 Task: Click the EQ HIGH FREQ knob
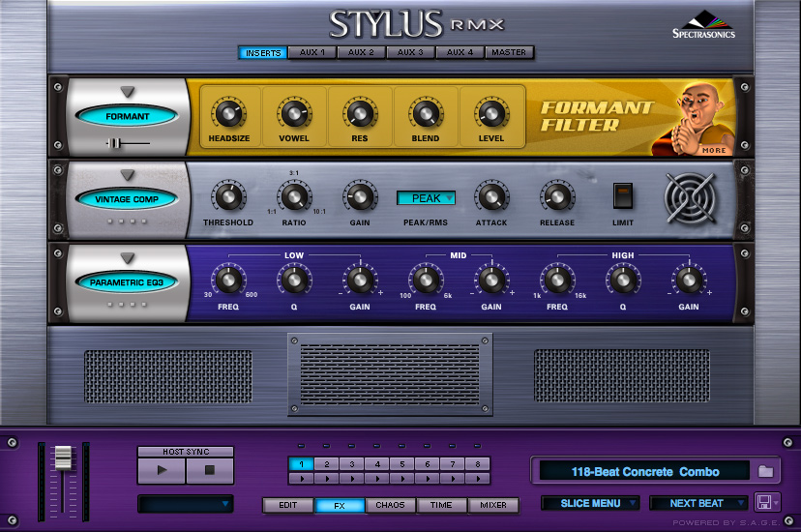(x=557, y=280)
